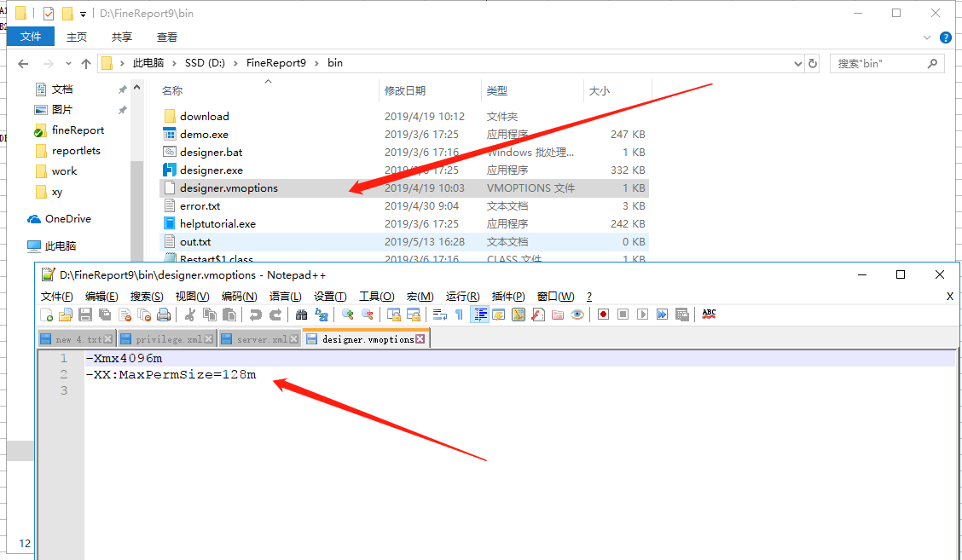Expand the address bar history dropdown
Screen dimensions: 962x560
[x=797, y=64]
